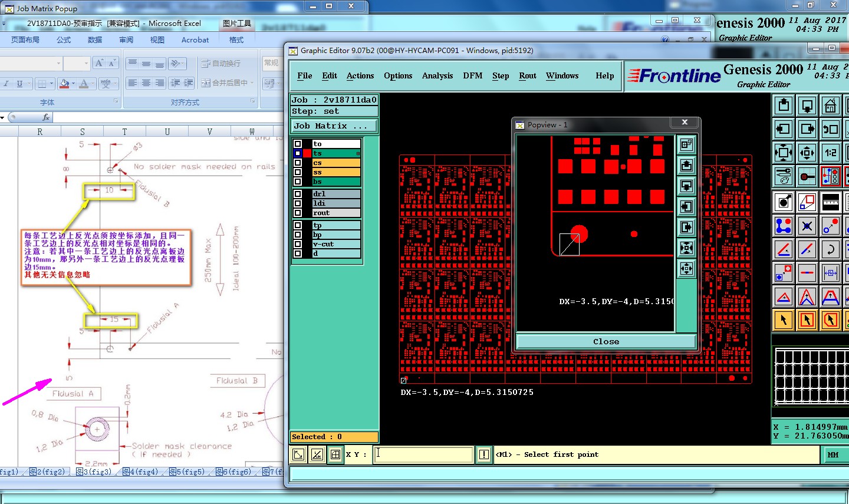The image size is (849, 504).
Task: Expand the font group dialog launcher
Action: [116, 101]
